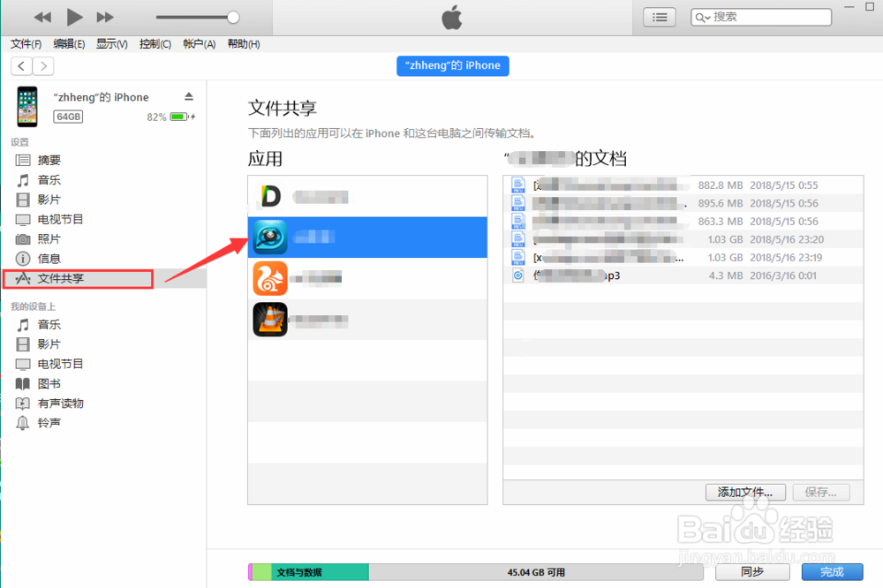Click the 完成 button
This screenshot has height=588, width=883.
tap(832, 572)
